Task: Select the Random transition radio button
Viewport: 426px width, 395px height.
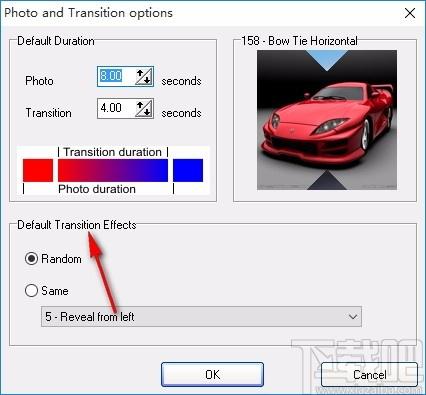Action: [31, 259]
